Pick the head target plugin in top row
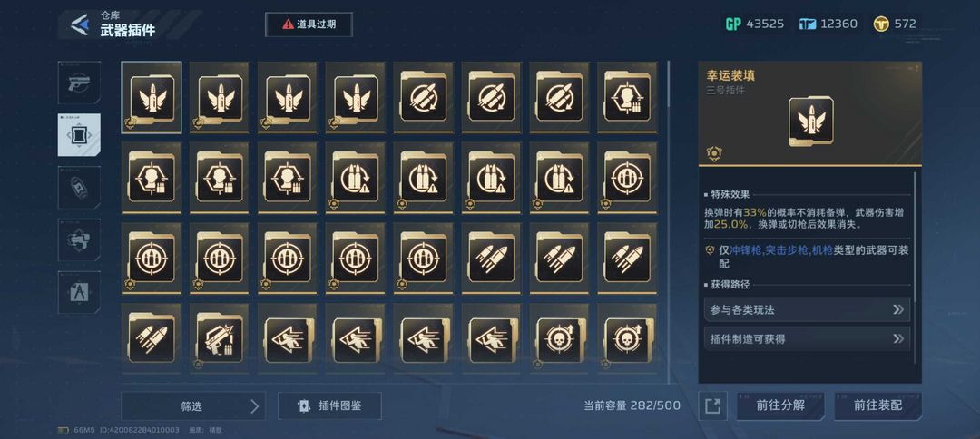 pyautogui.click(x=627, y=97)
